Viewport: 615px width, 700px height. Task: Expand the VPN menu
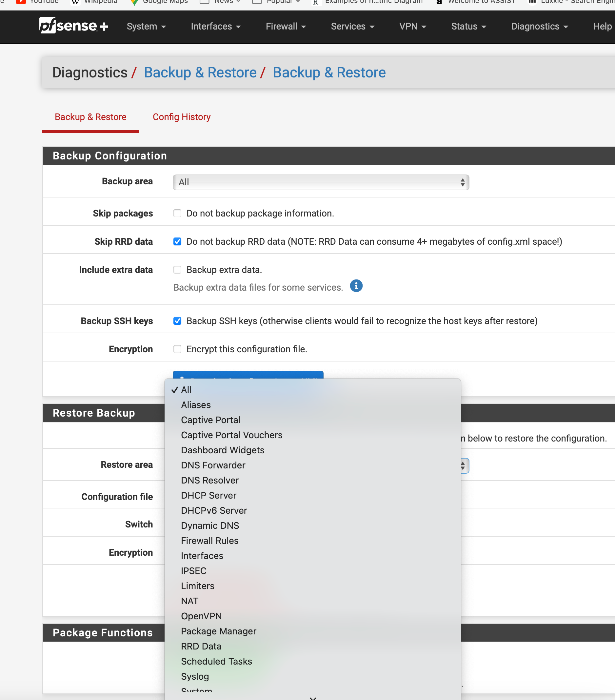click(x=413, y=26)
